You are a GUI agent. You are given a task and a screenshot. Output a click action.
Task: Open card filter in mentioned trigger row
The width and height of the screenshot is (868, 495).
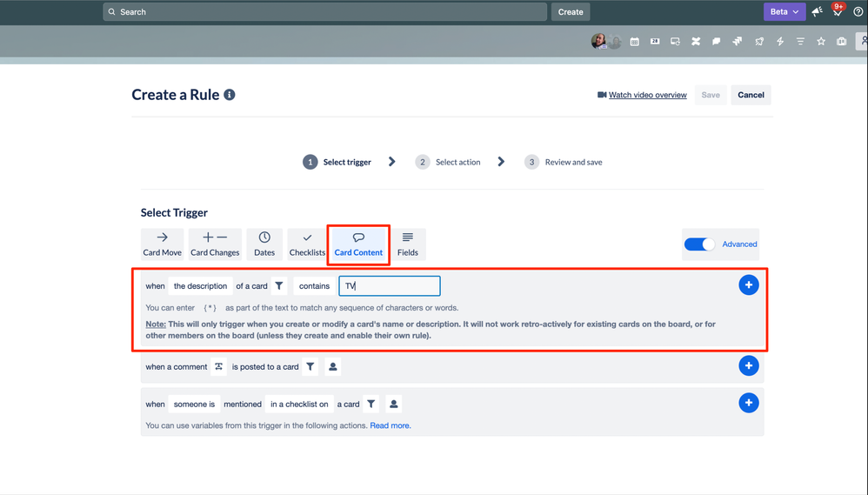pos(371,405)
